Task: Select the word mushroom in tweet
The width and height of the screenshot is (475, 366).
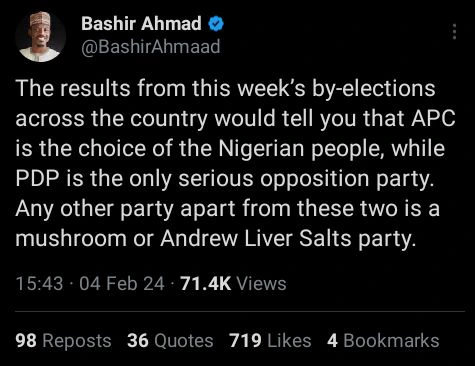Action: pos(71,238)
